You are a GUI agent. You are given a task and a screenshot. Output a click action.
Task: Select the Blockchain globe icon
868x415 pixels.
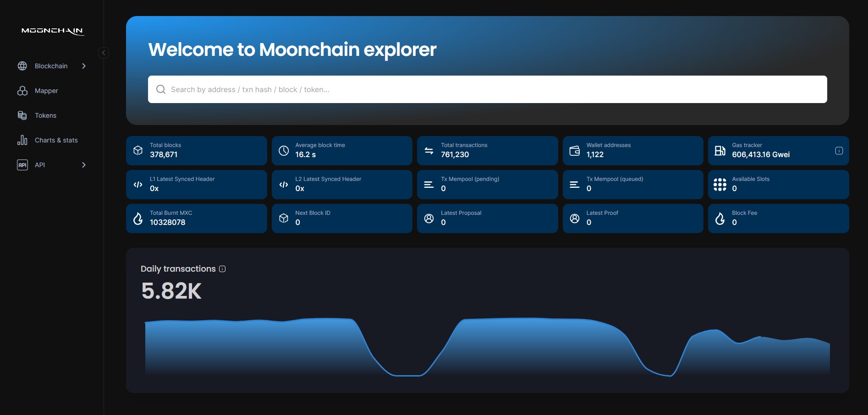[x=22, y=66]
